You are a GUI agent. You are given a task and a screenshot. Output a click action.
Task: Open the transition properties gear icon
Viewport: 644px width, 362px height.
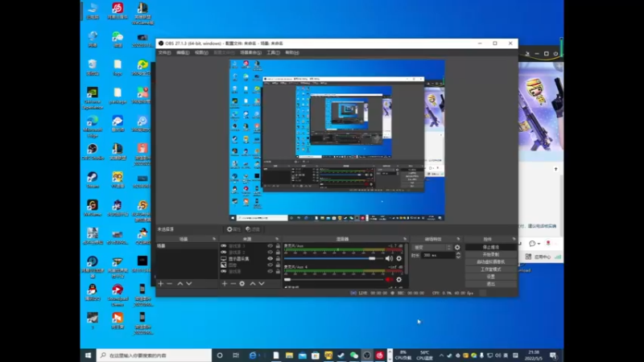pyautogui.click(x=457, y=248)
